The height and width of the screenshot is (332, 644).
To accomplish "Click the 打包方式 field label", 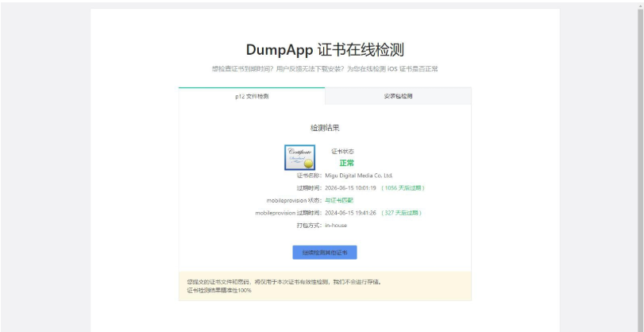I will coord(309,226).
